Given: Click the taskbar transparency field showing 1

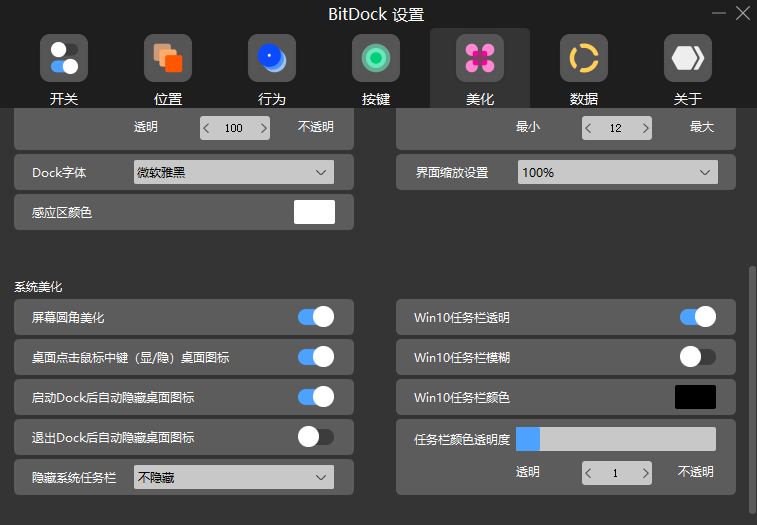Looking at the screenshot, I should [616, 473].
